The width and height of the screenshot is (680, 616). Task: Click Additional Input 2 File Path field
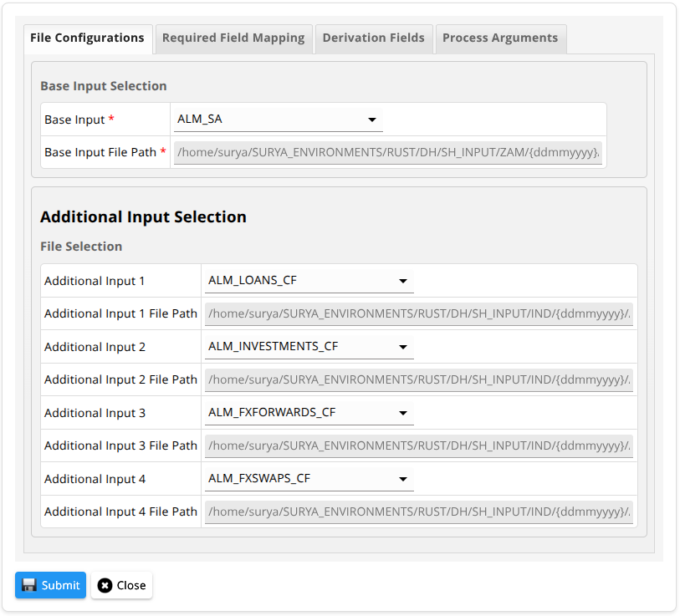point(418,379)
